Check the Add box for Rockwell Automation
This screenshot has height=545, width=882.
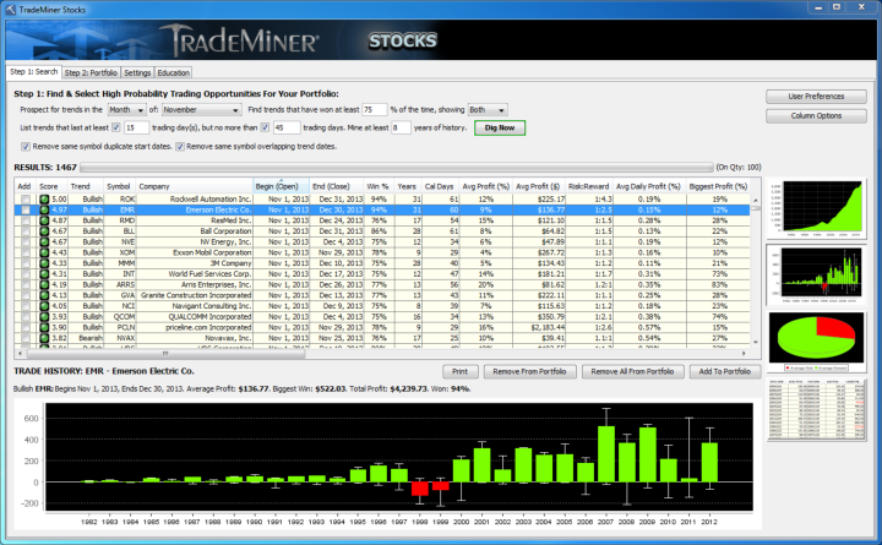pyautogui.click(x=25, y=199)
